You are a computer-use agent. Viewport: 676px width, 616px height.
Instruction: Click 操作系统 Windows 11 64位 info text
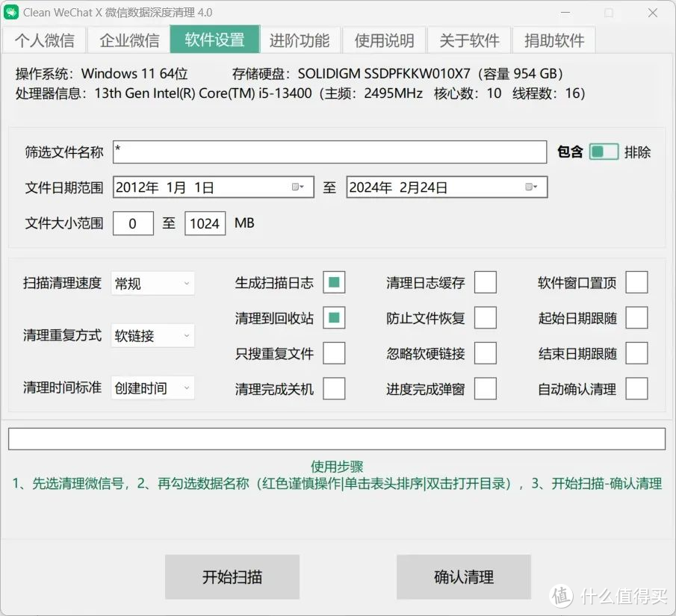pos(102,74)
